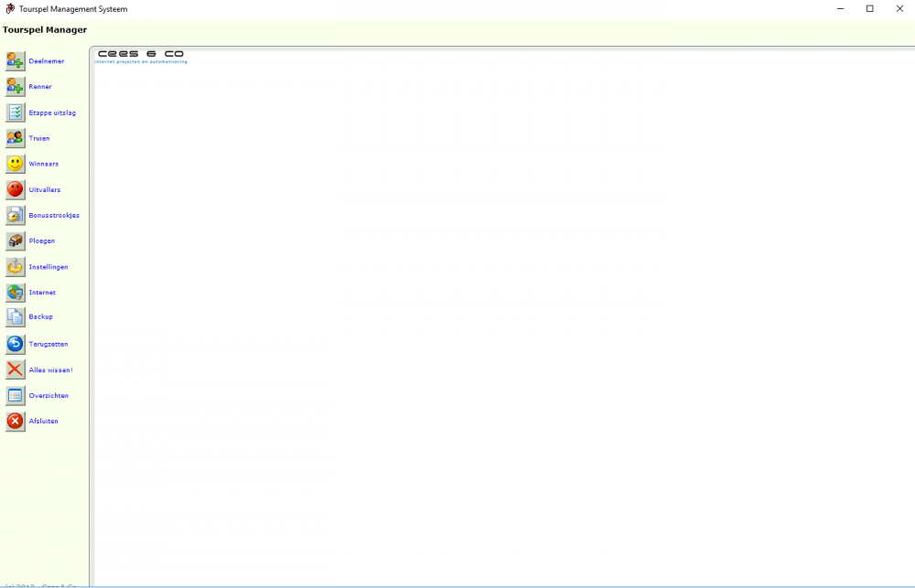Open the Winnaars link

pos(44,164)
